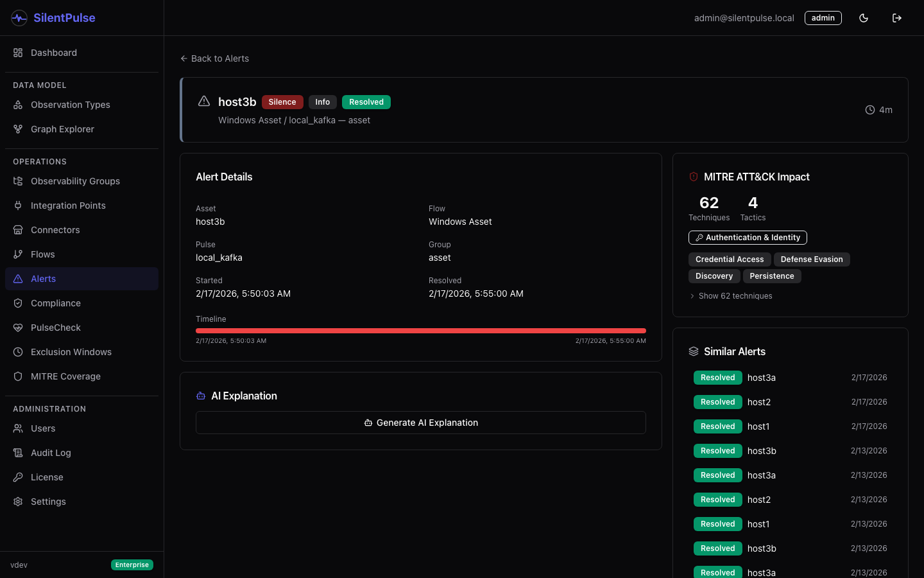Click the Observation Types icon
924x578 pixels.
click(x=18, y=105)
